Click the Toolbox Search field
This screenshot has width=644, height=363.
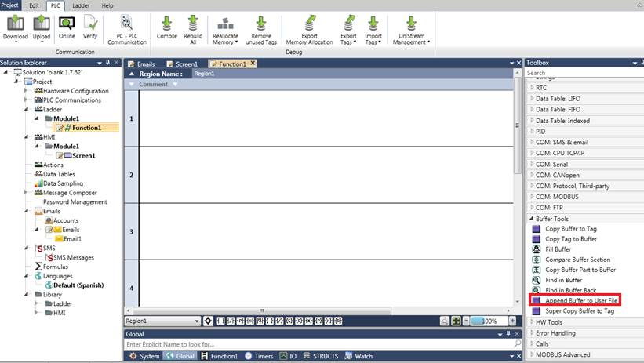tap(584, 73)
